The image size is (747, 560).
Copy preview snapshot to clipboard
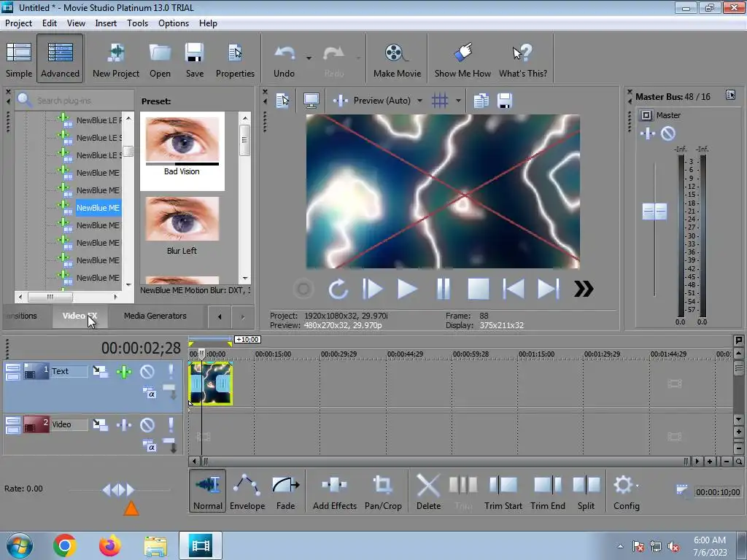click(481, 101)
